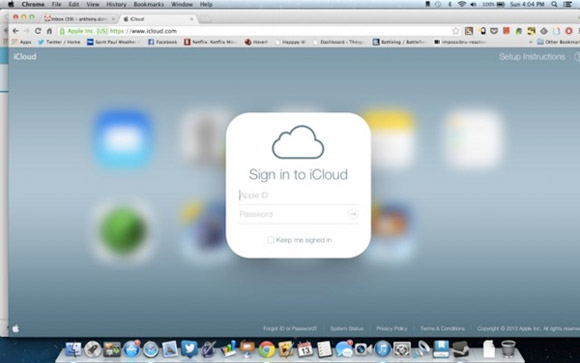This screenshot has height=363, width=580.
Task: Open Twitter app in the Dock
Action: tap(189, 349)
